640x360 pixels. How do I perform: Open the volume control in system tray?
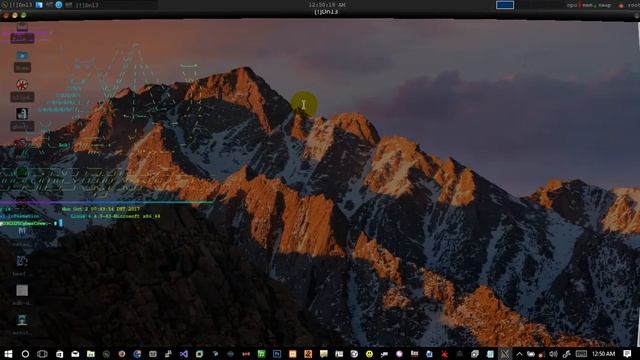coord(553,354)
